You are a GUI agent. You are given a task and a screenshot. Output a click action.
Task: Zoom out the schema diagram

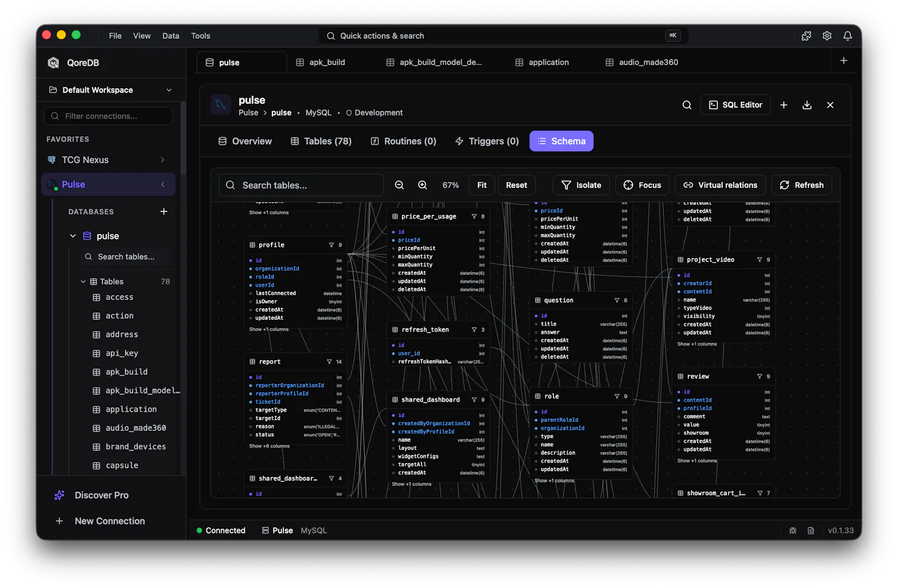click(x=399, y=185)
